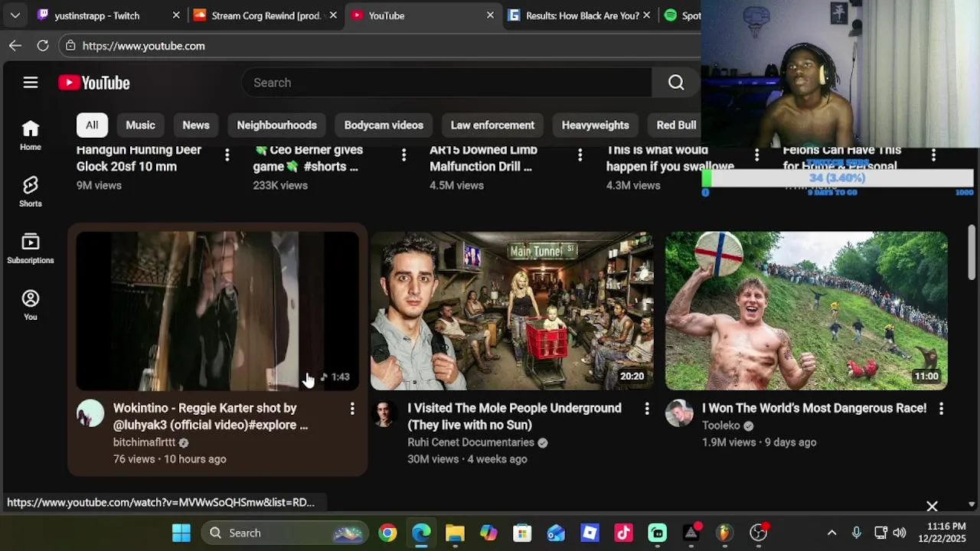980x551 pixels.
Task: Open options for Ceo Berner short
Action: coord(403,155)
